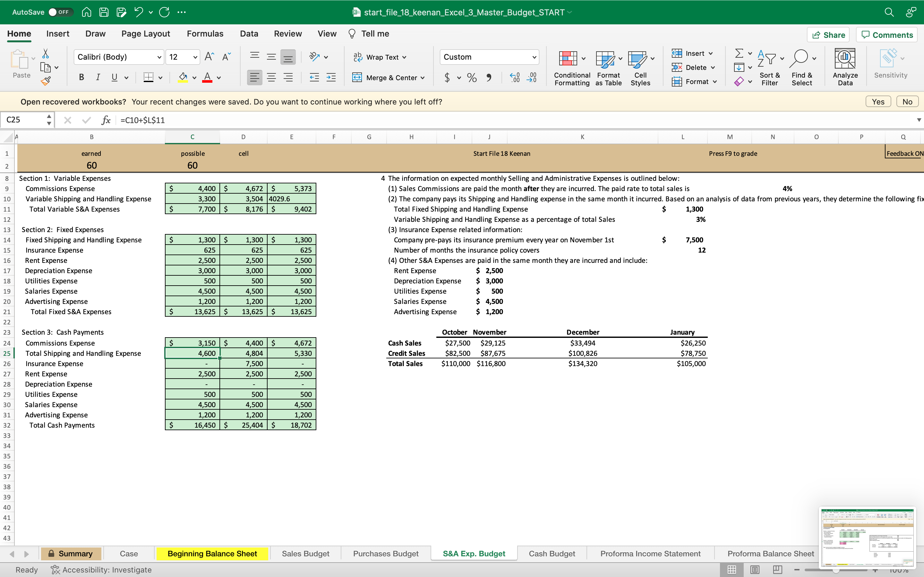This screenshot has width=924, height=577.
Task: Click the Percent Style icon
Action: [472, 78]
